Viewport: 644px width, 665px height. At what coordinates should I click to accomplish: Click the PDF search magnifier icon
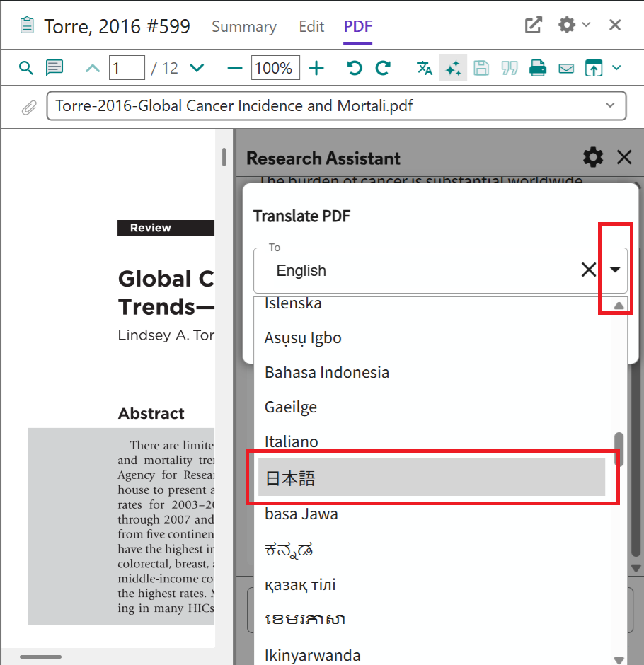point(26,68)
